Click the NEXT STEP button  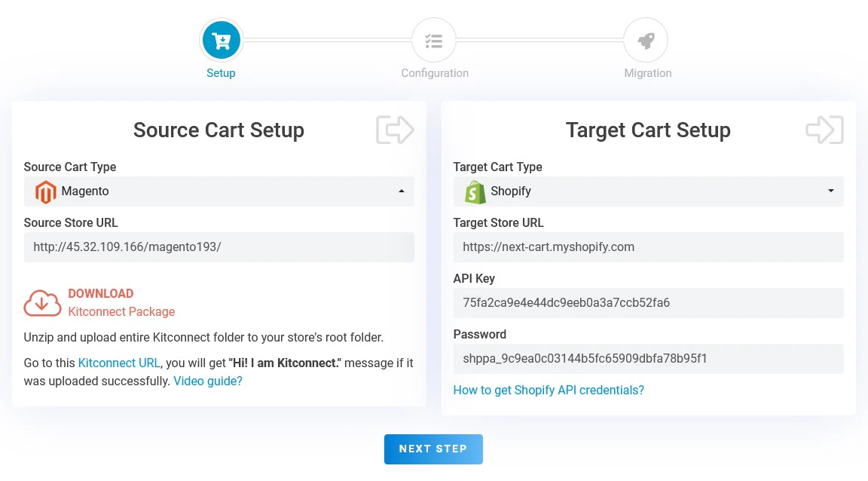pyautogui.click(x=433, y=449)
